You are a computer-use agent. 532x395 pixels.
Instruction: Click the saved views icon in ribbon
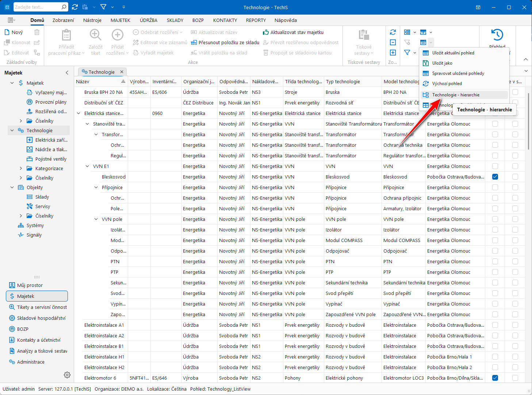[423, 42]
